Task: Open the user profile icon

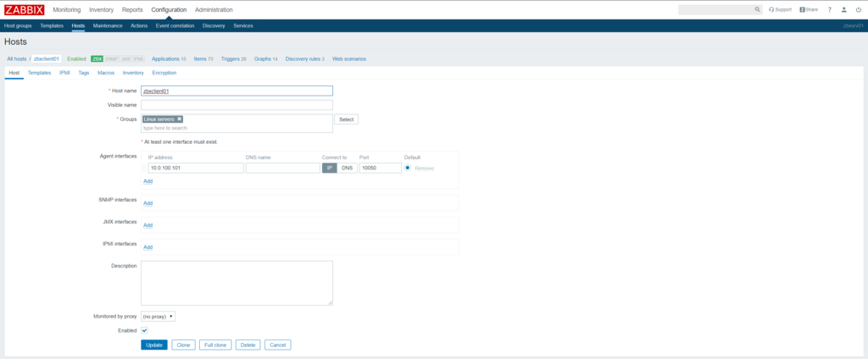Action: 843,9
